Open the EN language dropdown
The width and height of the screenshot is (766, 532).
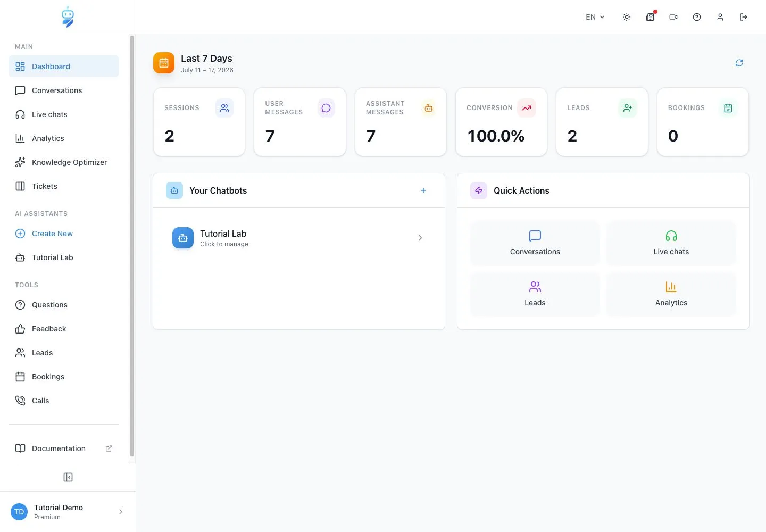(595, 17)
